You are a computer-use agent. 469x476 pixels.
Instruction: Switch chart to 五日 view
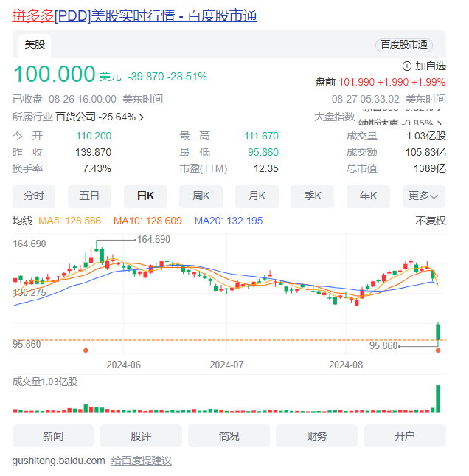tap(89, 196)
